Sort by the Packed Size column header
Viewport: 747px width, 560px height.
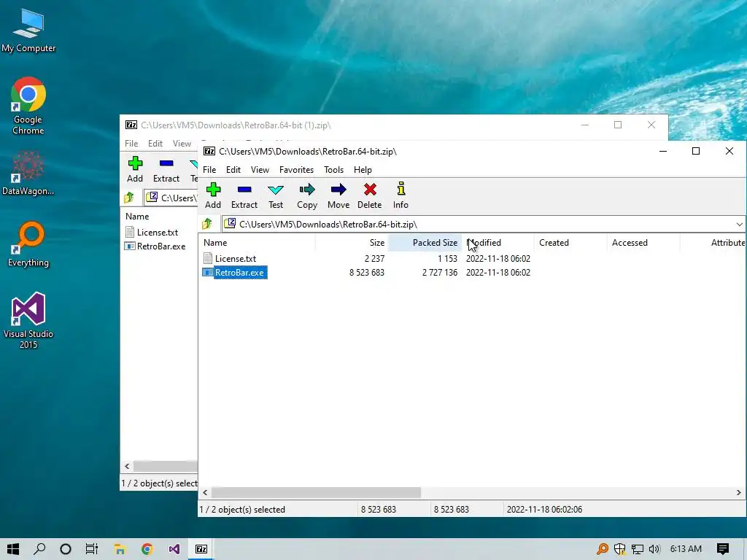point(425,242)
